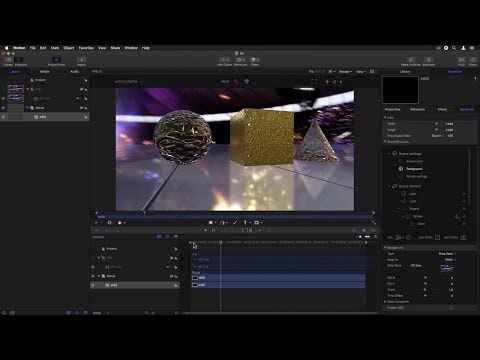Open the Properties inspector tab
The width and height of the screenshot is (480, 360).
[x=393, y=109]
